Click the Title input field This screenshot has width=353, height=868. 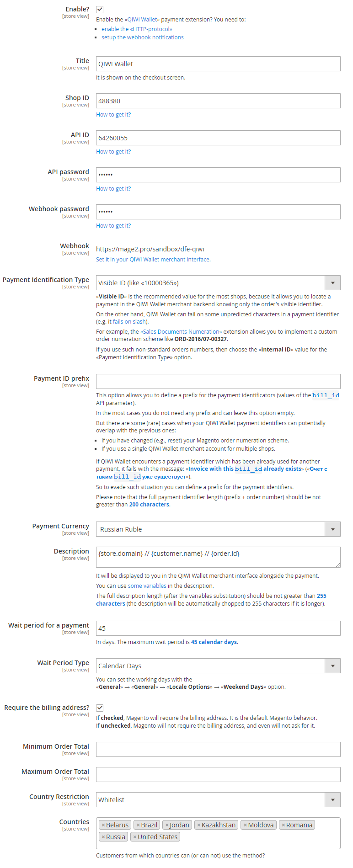(218, 64)
